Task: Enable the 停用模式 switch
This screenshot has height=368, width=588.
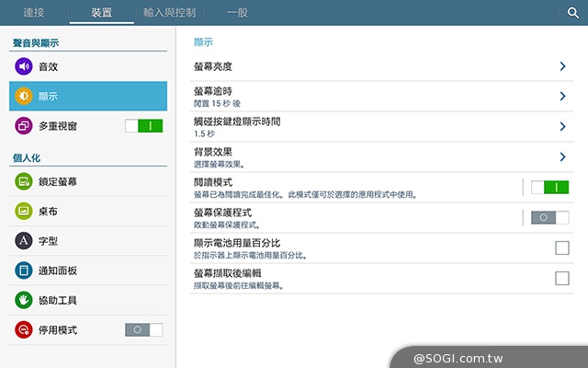Action: [144, 329]
